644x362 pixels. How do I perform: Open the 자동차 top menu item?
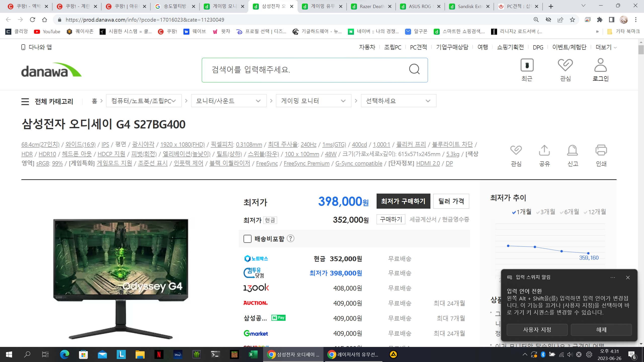pos(367,47)
